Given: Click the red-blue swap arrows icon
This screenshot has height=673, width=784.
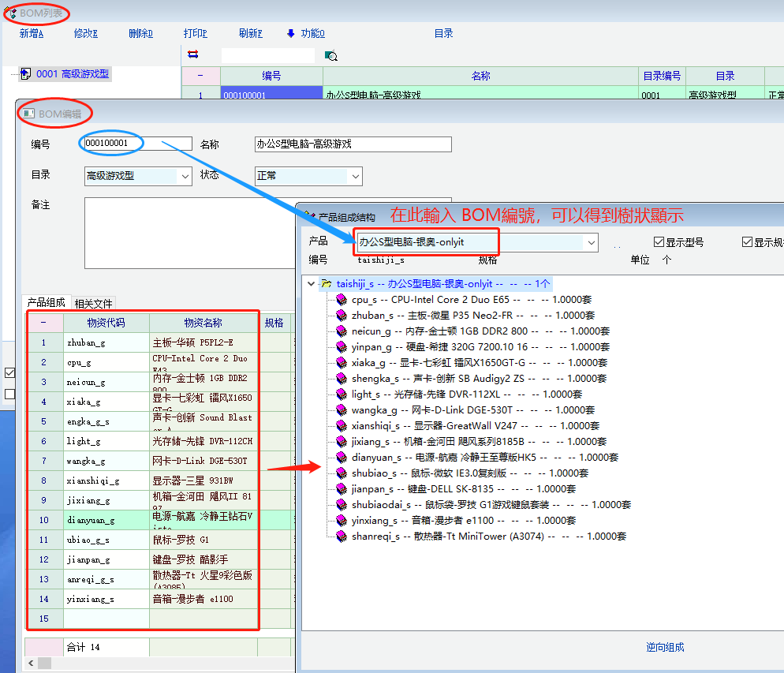Looking at the screenshot, I should 192,54.
